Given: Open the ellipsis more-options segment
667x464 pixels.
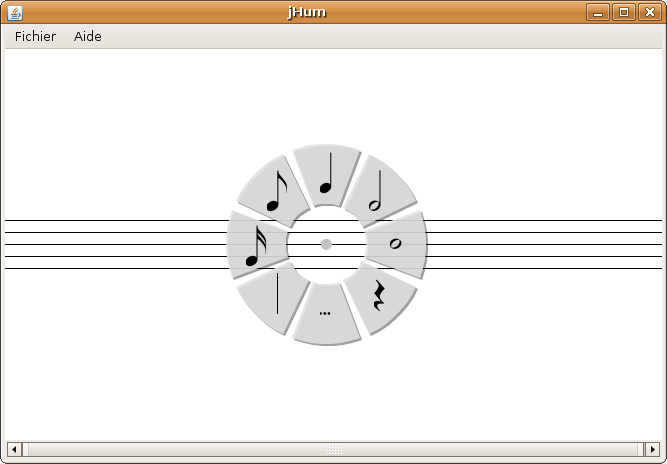Looking at the screenshot, I should [327, 314].
